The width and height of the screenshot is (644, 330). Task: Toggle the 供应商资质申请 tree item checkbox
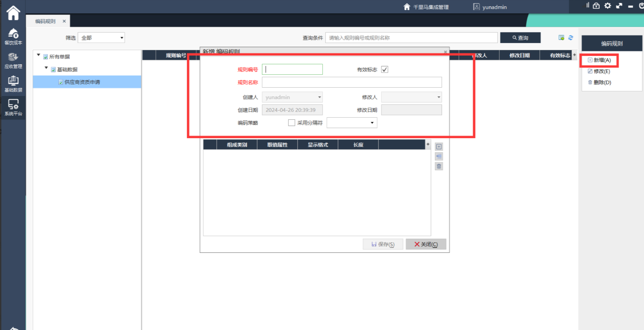click(x=61, y=82)
